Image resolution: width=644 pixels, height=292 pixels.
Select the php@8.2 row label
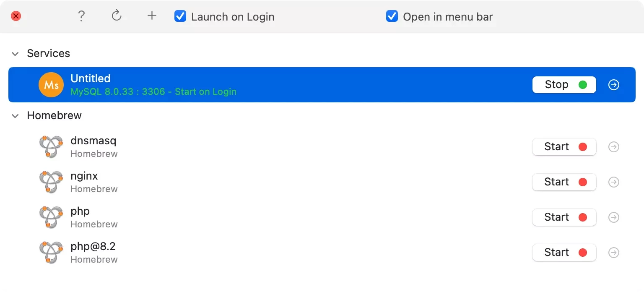coord(93,246)
